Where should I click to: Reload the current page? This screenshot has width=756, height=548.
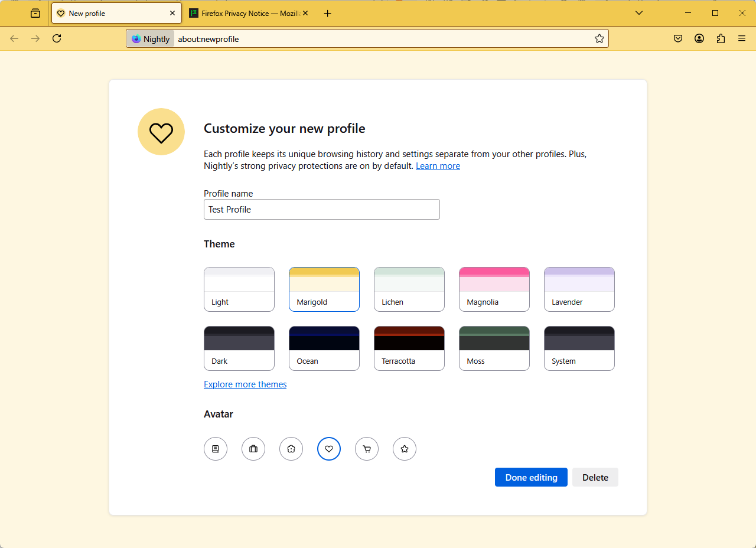point(57,39)
